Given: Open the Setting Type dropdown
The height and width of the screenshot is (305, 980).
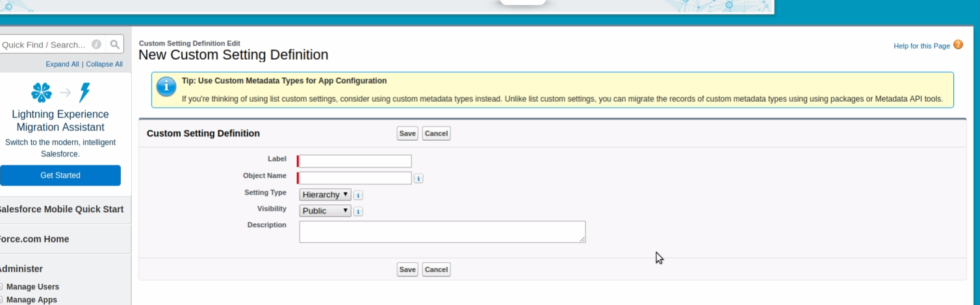Looking at the screenshot, I should (x=325, y=195).
